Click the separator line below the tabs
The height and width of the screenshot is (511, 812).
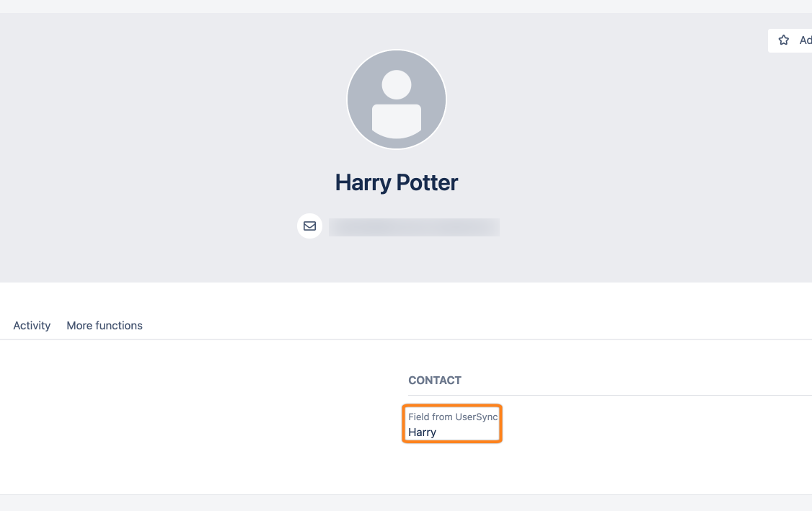(x=433, y=339)
